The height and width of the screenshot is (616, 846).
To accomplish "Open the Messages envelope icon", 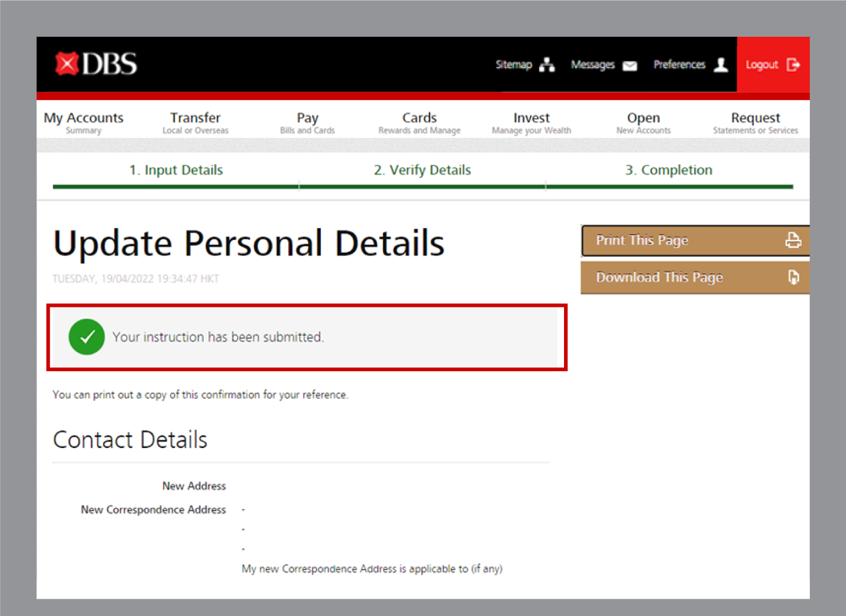I will [x=630, y=65].
